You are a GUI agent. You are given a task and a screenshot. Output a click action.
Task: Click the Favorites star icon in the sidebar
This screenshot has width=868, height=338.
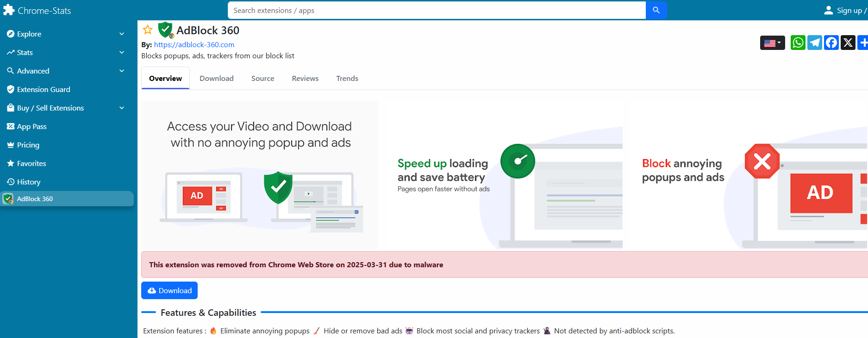click(11, 163)
